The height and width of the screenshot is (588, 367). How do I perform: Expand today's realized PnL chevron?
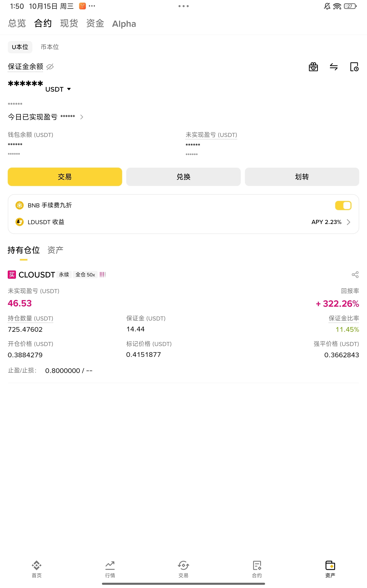82,117
